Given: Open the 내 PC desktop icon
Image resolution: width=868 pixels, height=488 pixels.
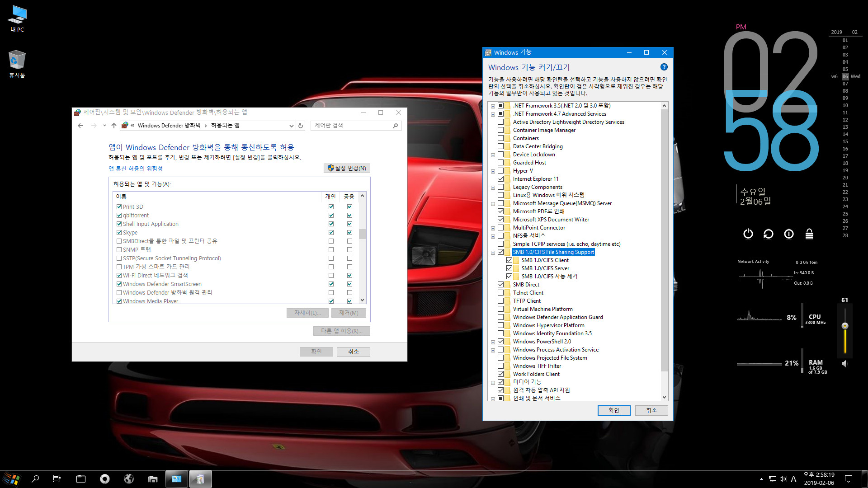Looking at the screenshot, I should [17, 19].
